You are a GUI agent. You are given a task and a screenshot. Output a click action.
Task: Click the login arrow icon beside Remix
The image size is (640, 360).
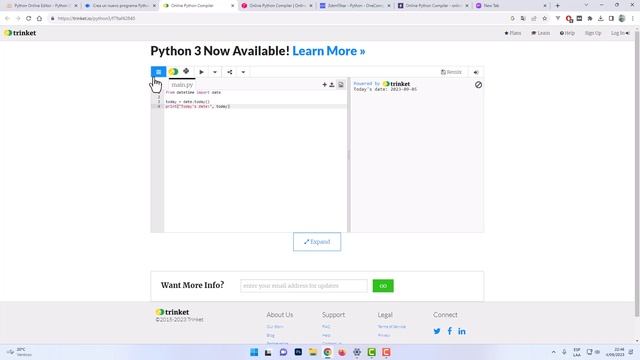pyautogui.click(x=476, y=72)
